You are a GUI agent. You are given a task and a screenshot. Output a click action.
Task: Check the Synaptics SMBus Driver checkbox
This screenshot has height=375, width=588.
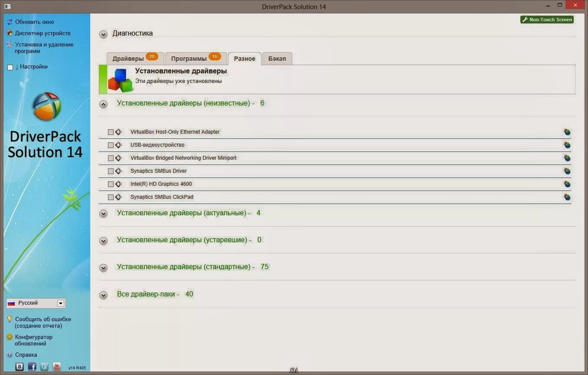click(111, 171)
